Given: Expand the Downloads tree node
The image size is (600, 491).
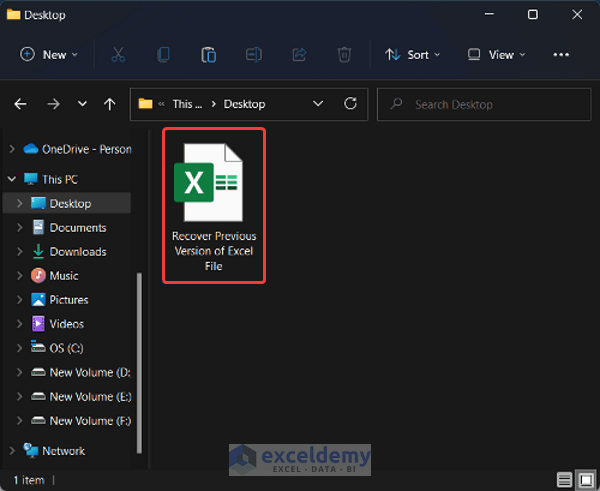Looking at the screenshot, I should click(20, 251).
